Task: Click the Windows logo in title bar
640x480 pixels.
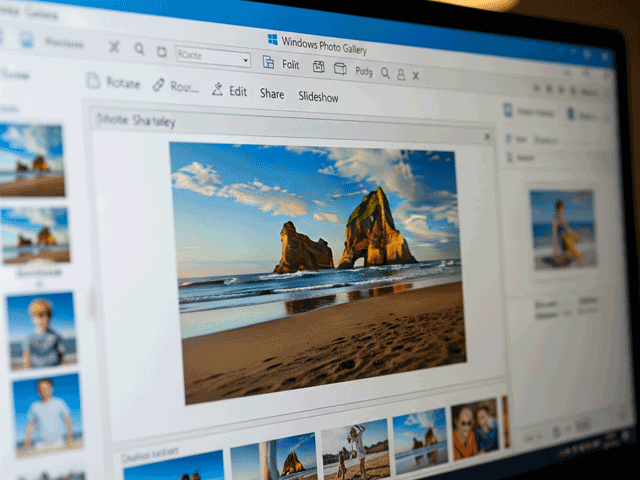Action: coord(272,40)
